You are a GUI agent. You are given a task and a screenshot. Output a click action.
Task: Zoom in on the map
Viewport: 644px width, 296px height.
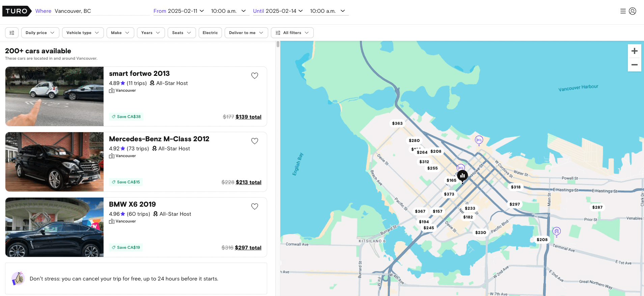(x=634, y=51)
